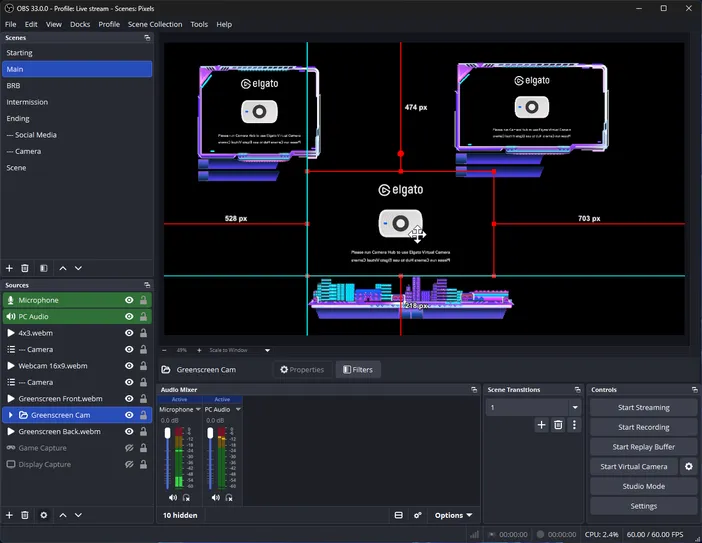
Task: Open the File menu
Action: [11, 24]
